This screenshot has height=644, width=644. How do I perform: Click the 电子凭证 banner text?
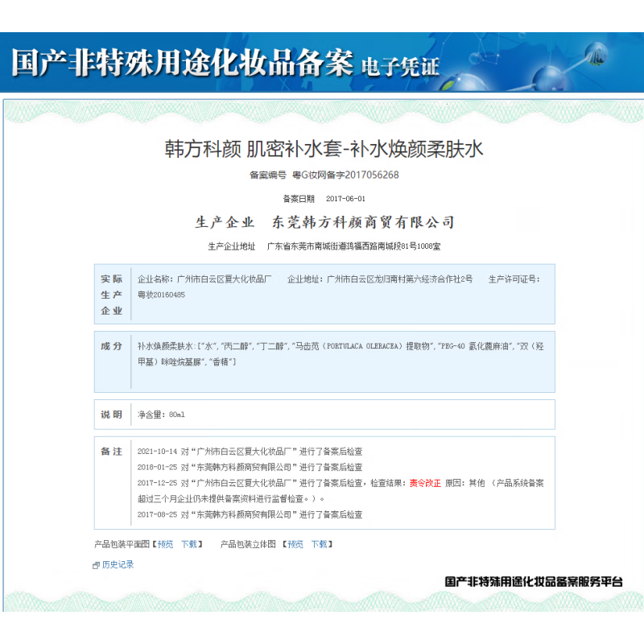point(400,66)
